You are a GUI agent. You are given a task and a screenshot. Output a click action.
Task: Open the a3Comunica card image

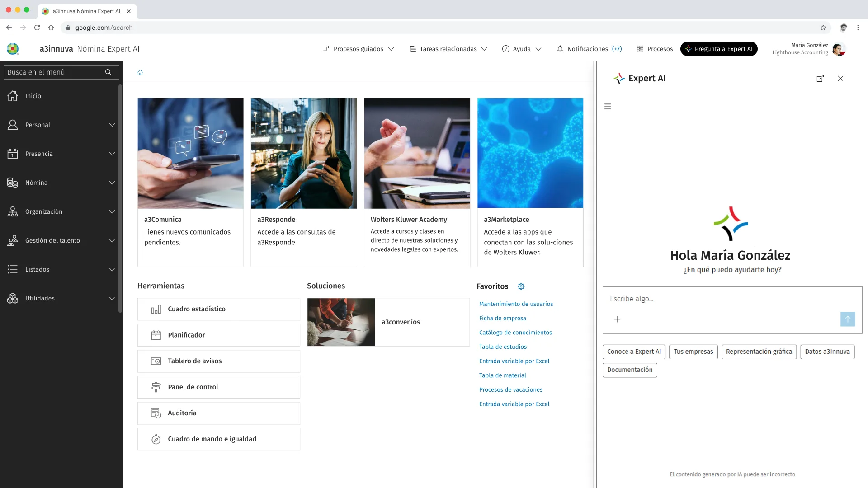tap(190, 153)
